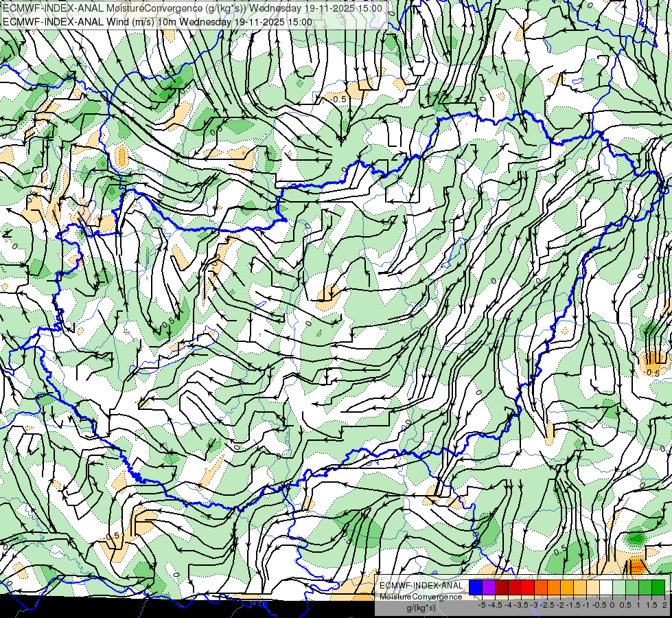Click the purple legend swatch between -5 and -4.5
Image resolution: width=672 pixels, height=618 pixels.
click(x=489, y=588)
